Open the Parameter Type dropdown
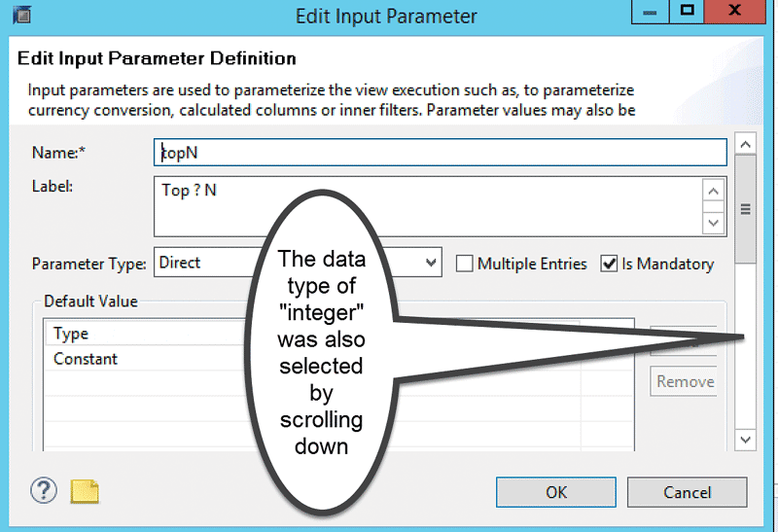 (x=431, y=263)
